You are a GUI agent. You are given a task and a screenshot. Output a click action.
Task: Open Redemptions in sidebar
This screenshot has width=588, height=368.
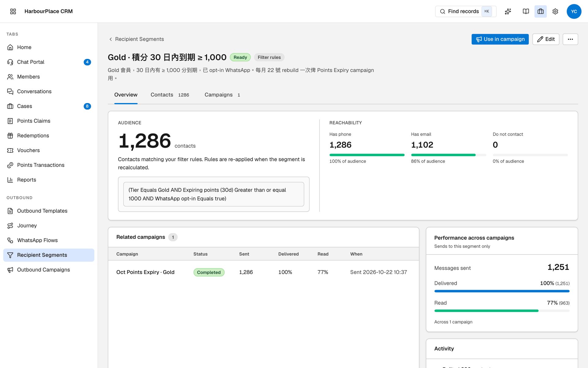[x=49, y=136]
